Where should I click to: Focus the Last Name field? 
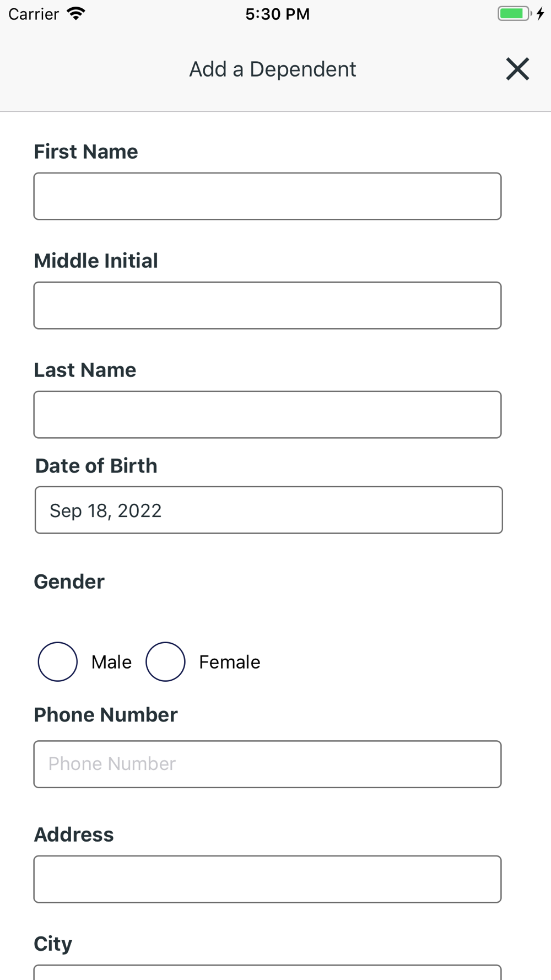(x=267, y=414)
